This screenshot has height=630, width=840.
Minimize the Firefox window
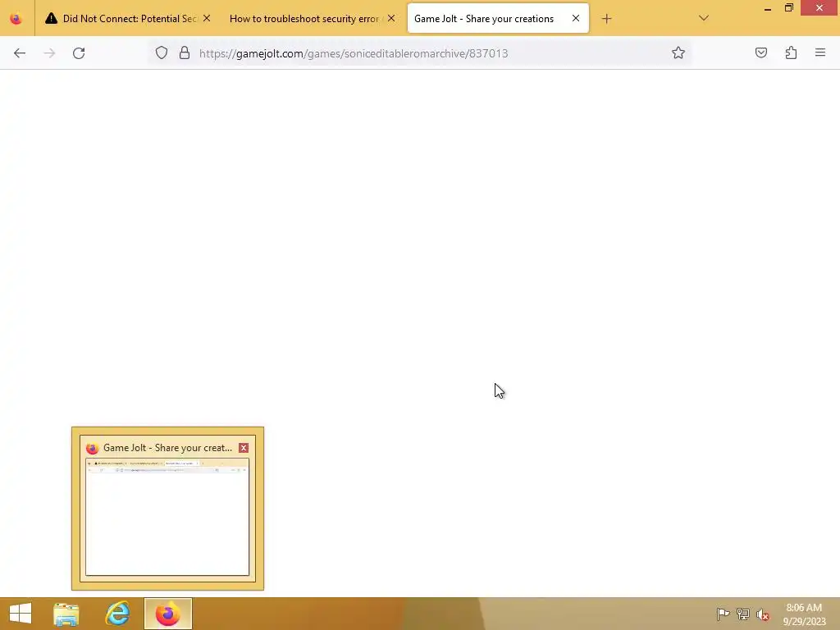(768, 8)
